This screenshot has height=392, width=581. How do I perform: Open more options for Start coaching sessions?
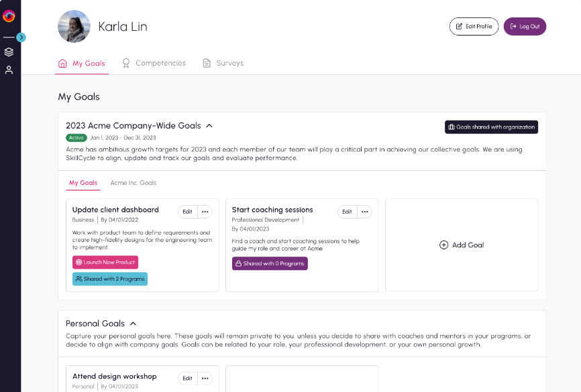click(x=365, y=212)
